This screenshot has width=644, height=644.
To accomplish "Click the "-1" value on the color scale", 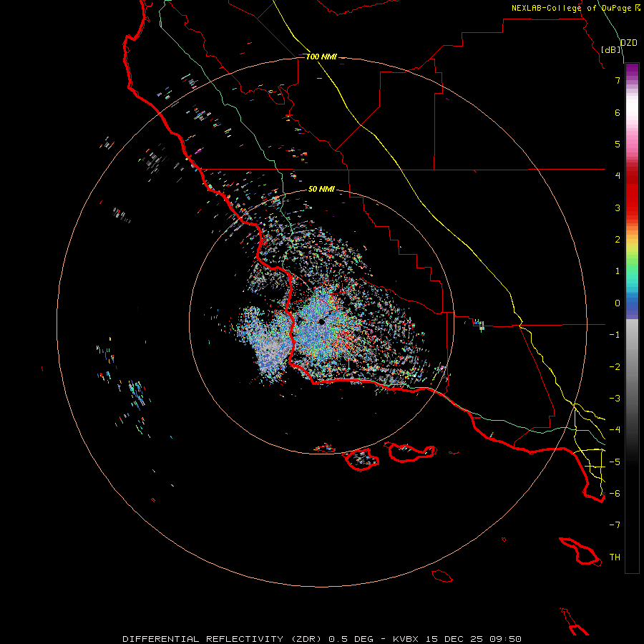I will (x=615, y=335).
